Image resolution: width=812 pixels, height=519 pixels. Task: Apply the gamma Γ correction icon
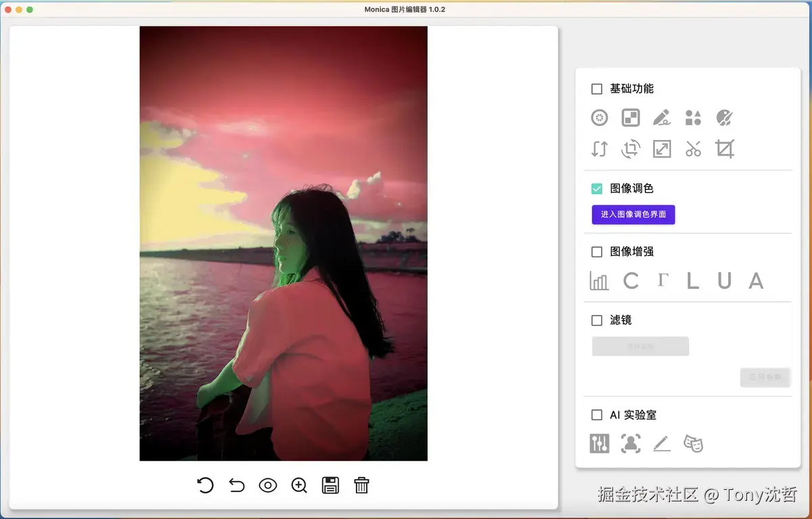[x=662, y=281]
